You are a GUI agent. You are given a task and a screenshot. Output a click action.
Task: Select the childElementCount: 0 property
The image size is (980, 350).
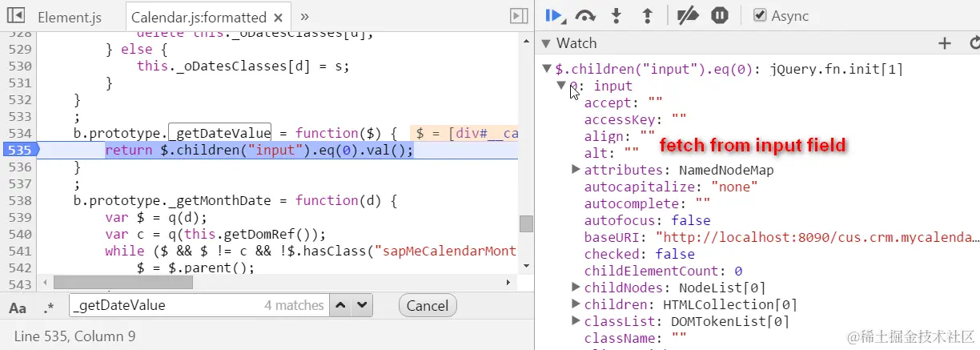tap(663, 271)
